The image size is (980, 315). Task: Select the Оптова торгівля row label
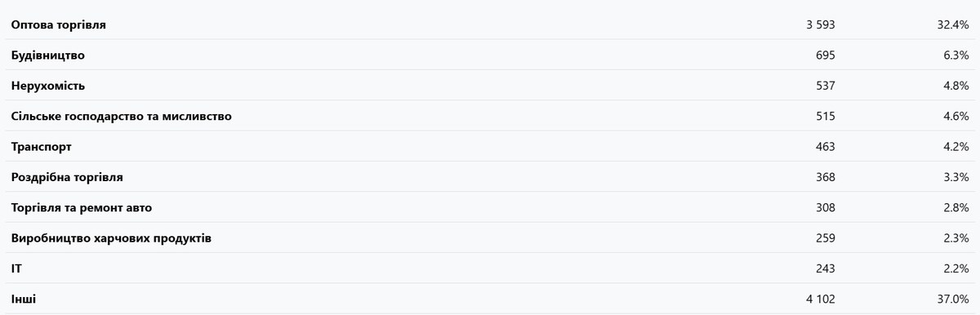(59, 25)
